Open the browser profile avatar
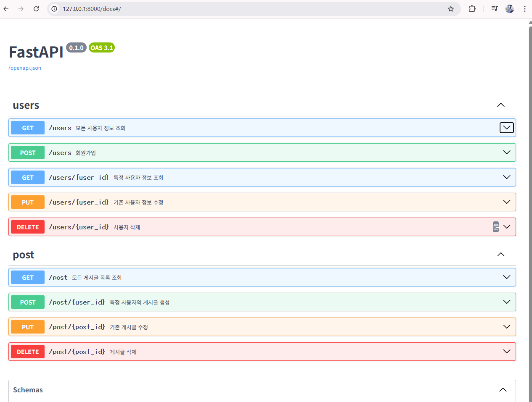 click(510, 9)
